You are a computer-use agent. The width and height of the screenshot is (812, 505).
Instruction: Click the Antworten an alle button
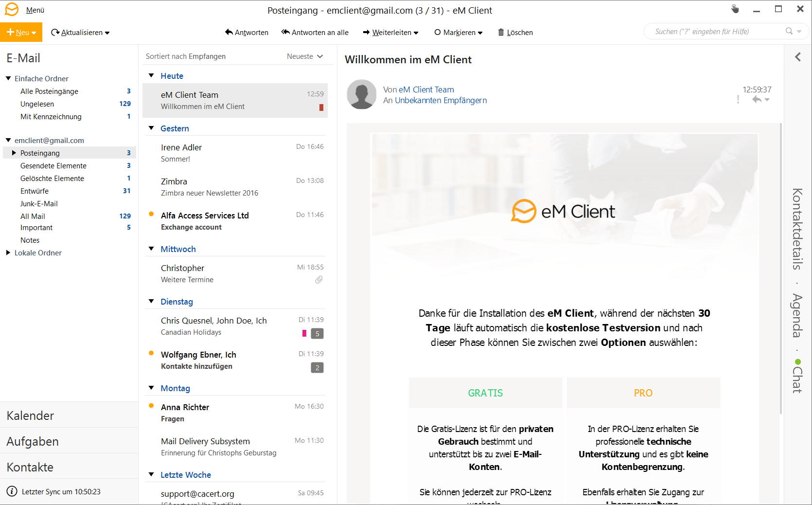pyautogui.click(x=315, y=32)
